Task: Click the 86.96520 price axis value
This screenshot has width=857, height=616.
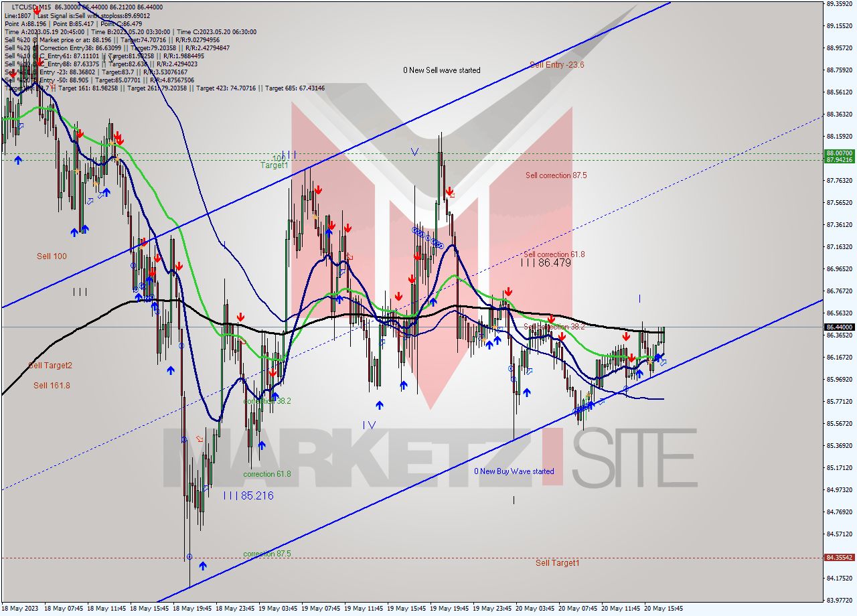Action: coord(840,269)
